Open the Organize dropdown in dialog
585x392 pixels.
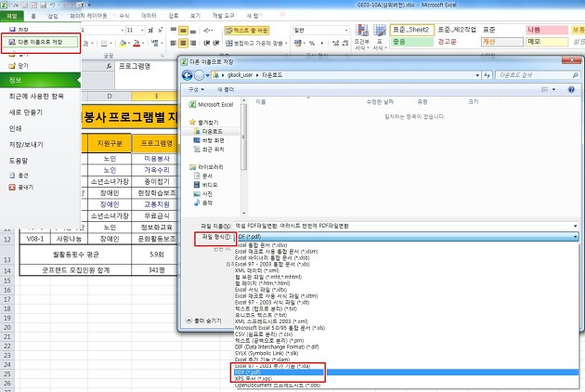click(x=196, y=89)
